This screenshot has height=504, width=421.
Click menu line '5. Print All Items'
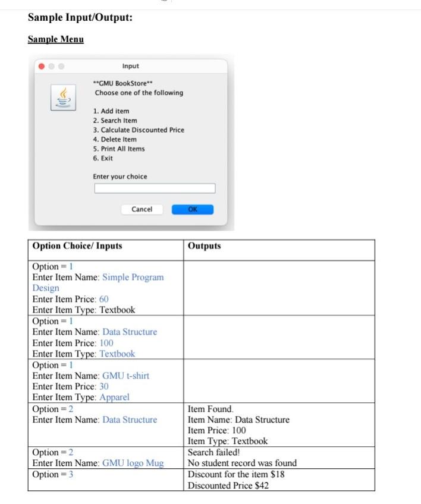(x=119, y=149)
